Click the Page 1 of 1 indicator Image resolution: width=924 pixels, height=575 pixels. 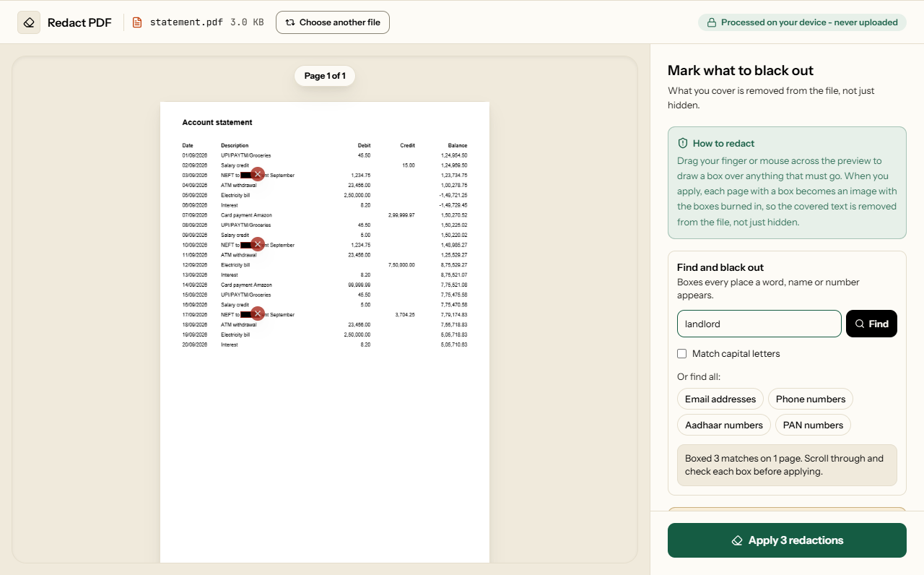coord(325,76)
